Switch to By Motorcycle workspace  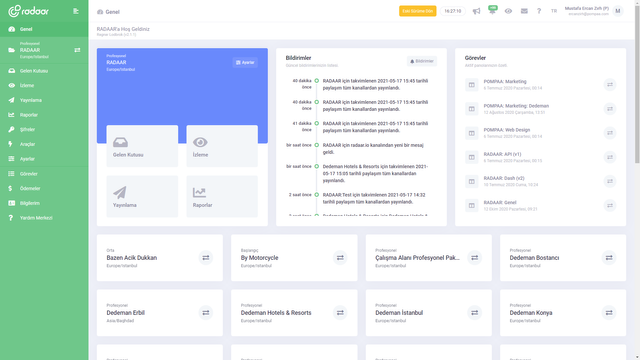pyautogui.click(x=340, y=258)
